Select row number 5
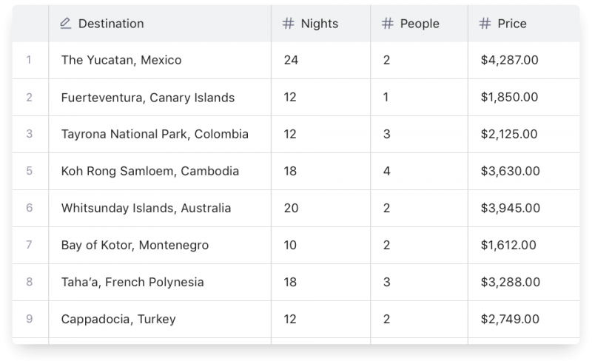 coord(29,171)
